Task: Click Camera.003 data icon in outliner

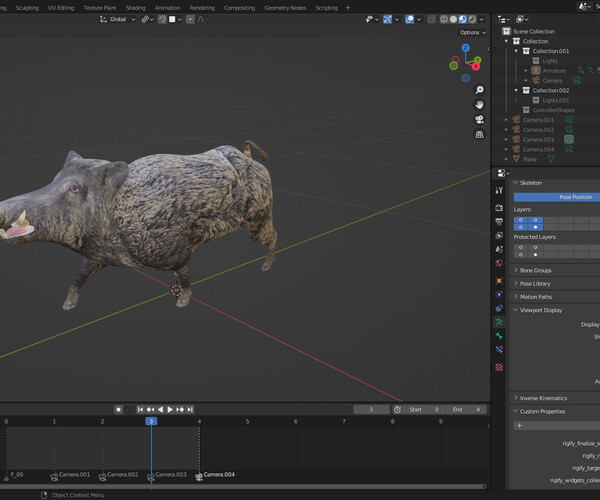Action: click(569, 139)
